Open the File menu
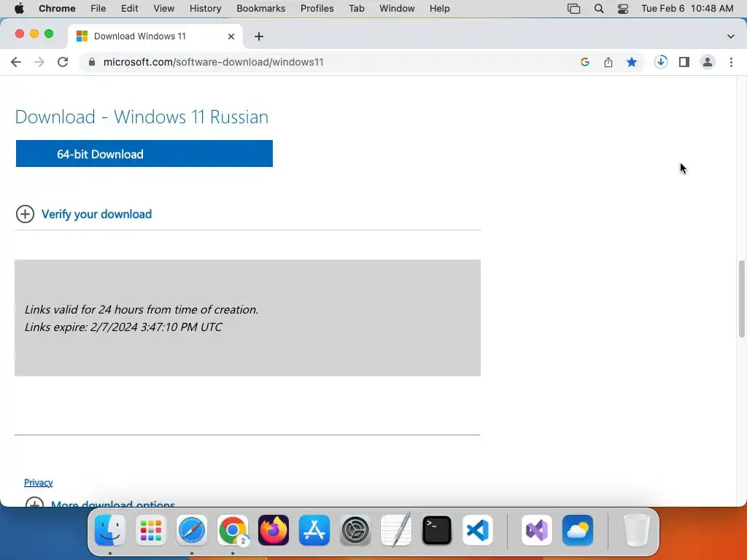This screenshot has height=560, width=747. (98, 9)
